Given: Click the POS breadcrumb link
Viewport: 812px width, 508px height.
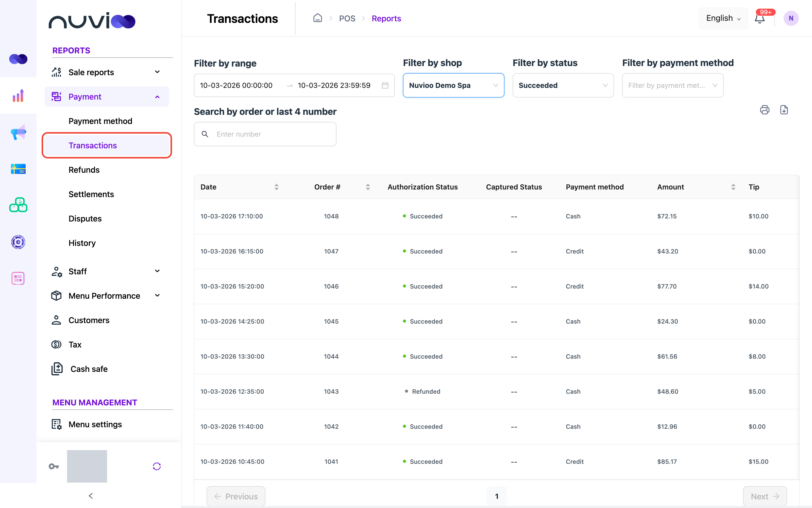Looking at the screenshot, I should click(x=347, y=19).
